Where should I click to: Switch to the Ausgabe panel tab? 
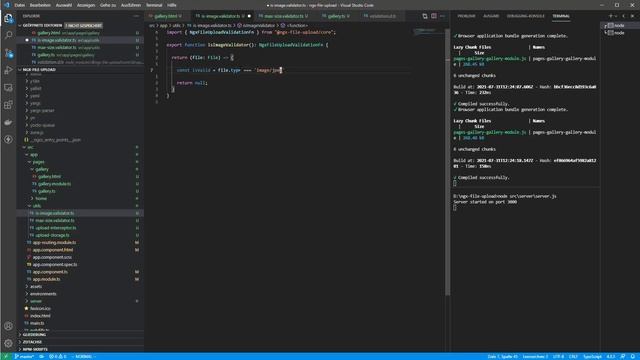click(x=491, y=16)
